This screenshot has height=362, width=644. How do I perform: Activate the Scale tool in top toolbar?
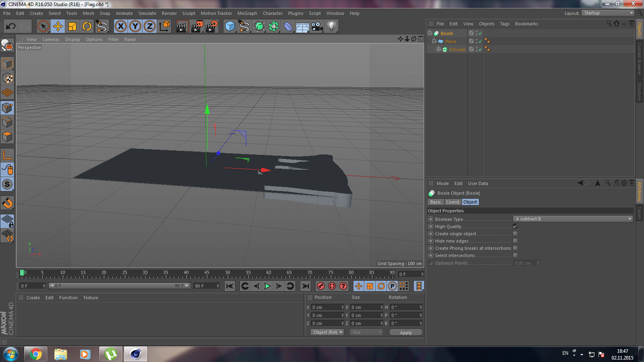(72, 27)
